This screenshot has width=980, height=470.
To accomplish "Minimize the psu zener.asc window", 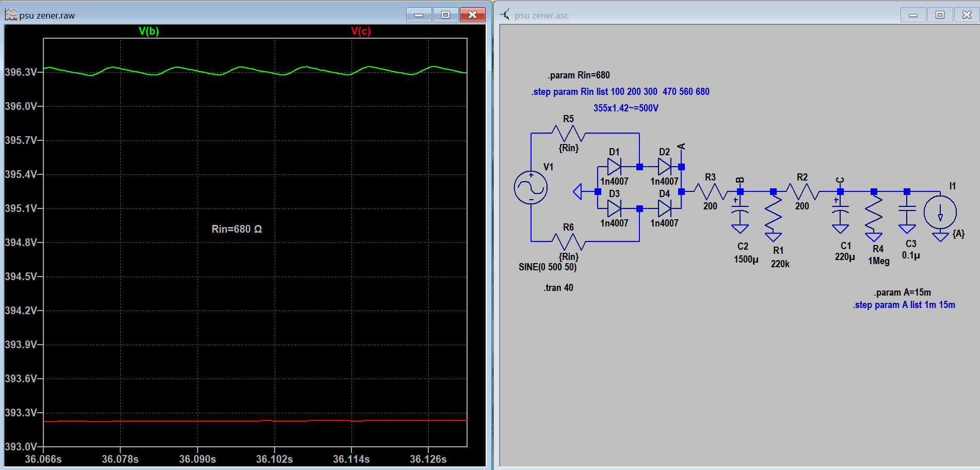I will pos(913,15).
